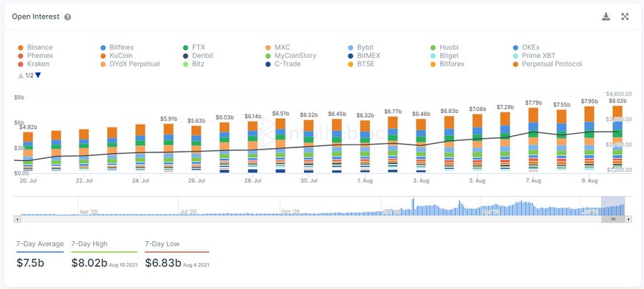644x289 pixels.
Task: Toggle FTX series in legend
Action: (194, 48)
